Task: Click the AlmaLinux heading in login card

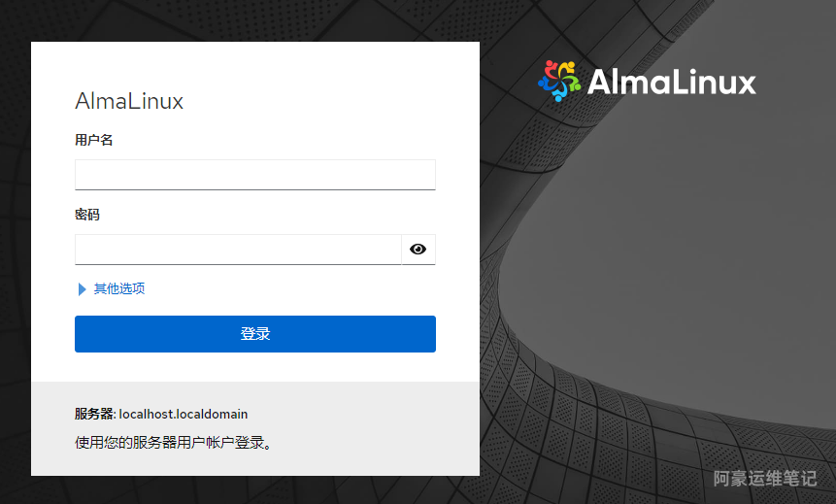Action: coord(129,101)
